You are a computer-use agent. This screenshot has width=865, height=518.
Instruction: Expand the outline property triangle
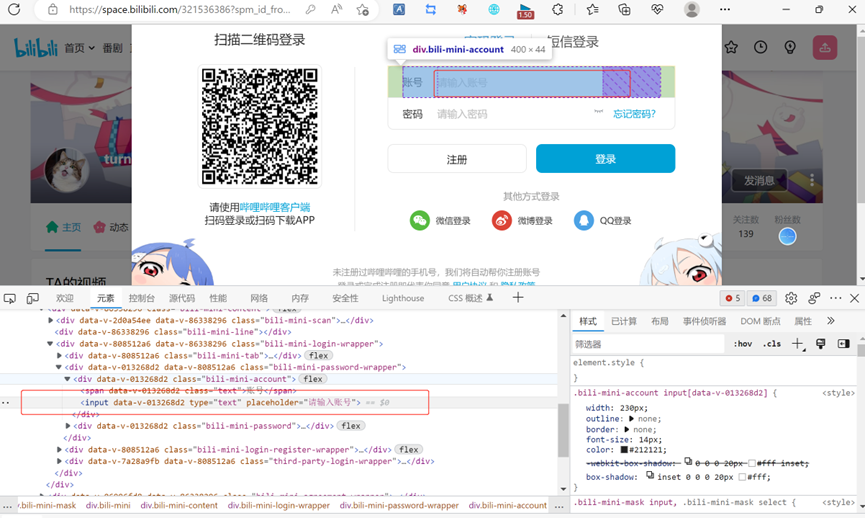click(632, 419)
